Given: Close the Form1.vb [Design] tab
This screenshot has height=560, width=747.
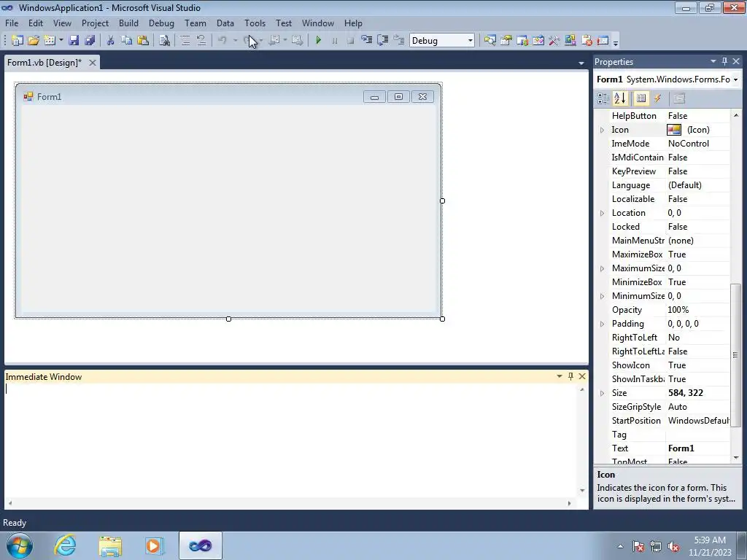Looking at the screenshot, I should [93, 63].
